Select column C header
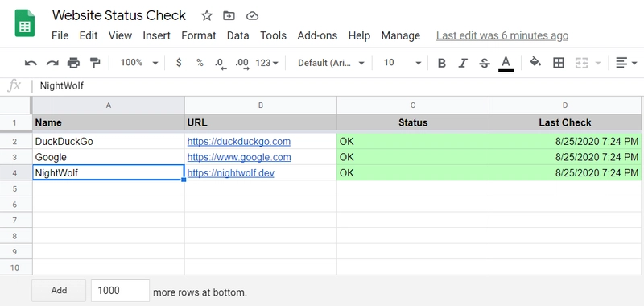 [x=413, y=105]
